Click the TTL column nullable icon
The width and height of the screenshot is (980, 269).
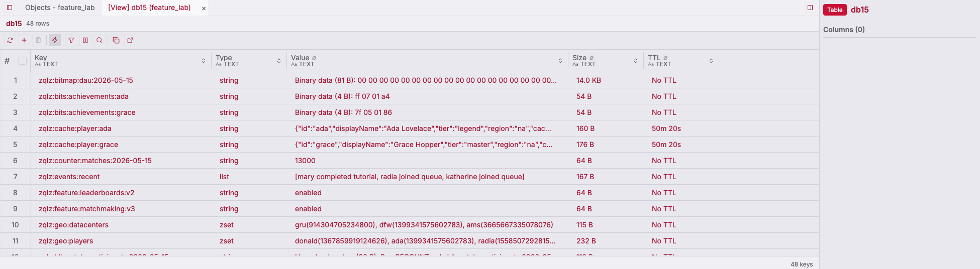[665, 58]
